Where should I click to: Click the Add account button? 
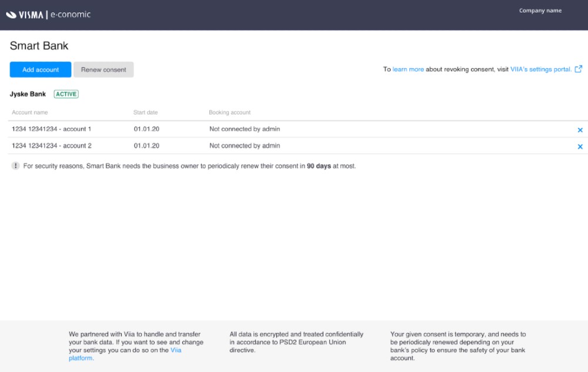(x=41, y=70)
